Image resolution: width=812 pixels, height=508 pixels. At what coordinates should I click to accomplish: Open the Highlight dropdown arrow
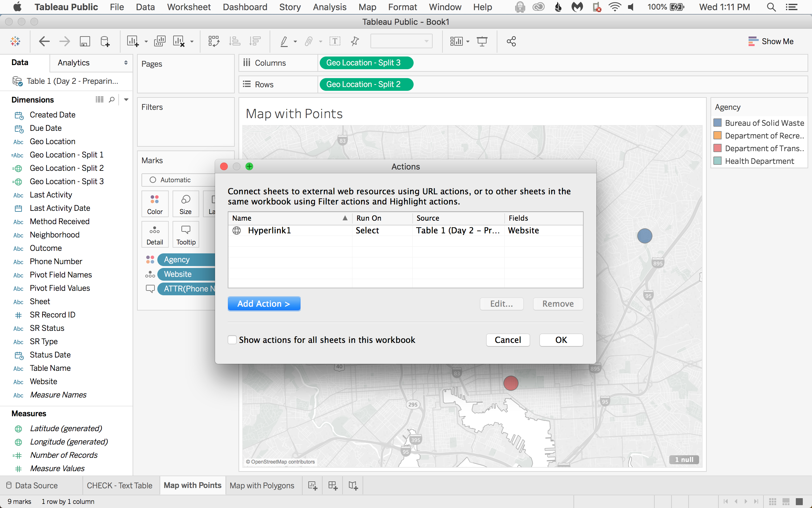(295, 42)
